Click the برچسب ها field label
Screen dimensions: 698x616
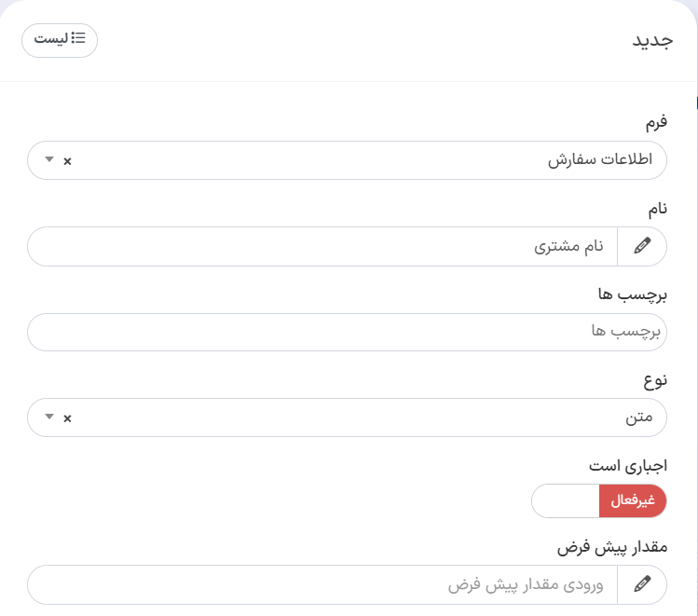(x=633, y=294)
